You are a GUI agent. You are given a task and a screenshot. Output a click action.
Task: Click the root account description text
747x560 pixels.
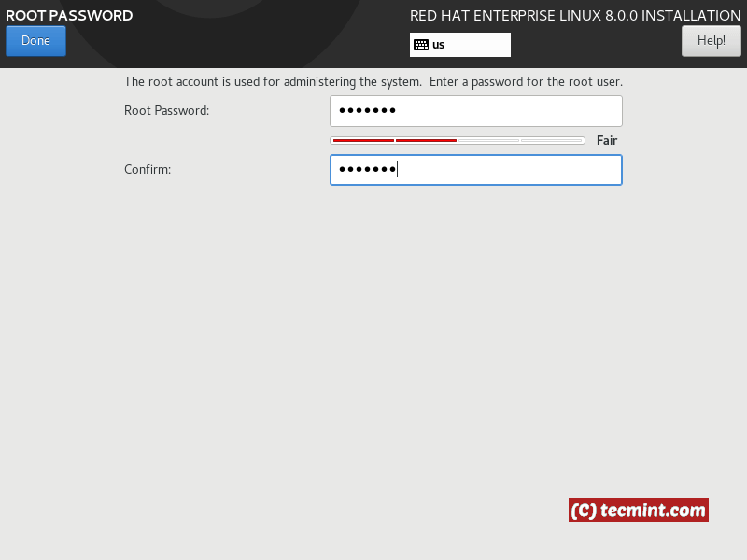pos(373,82)
